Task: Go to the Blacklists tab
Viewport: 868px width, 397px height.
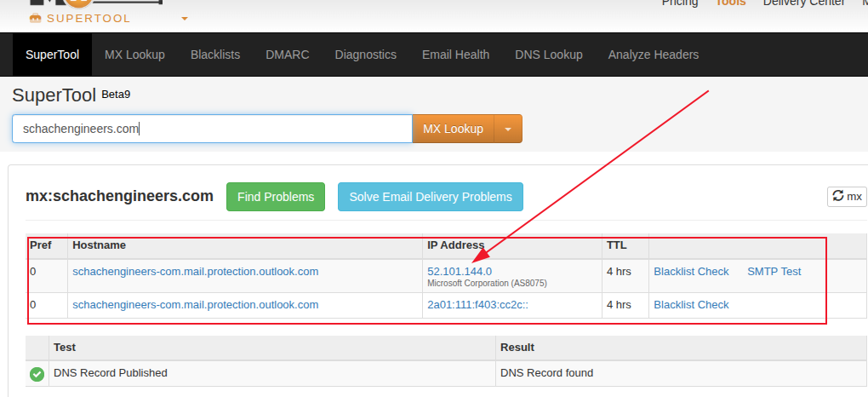Action: [215, 55]
